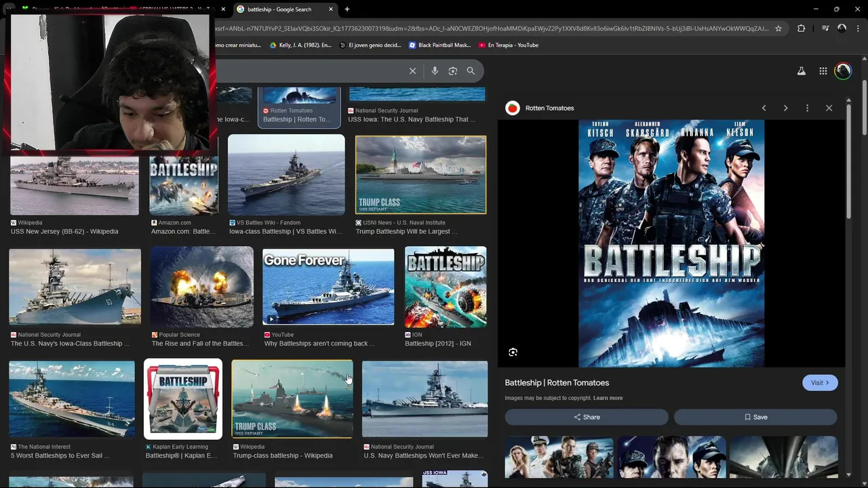Select the Rotten Tomatoes Battleship result tile

300,106
